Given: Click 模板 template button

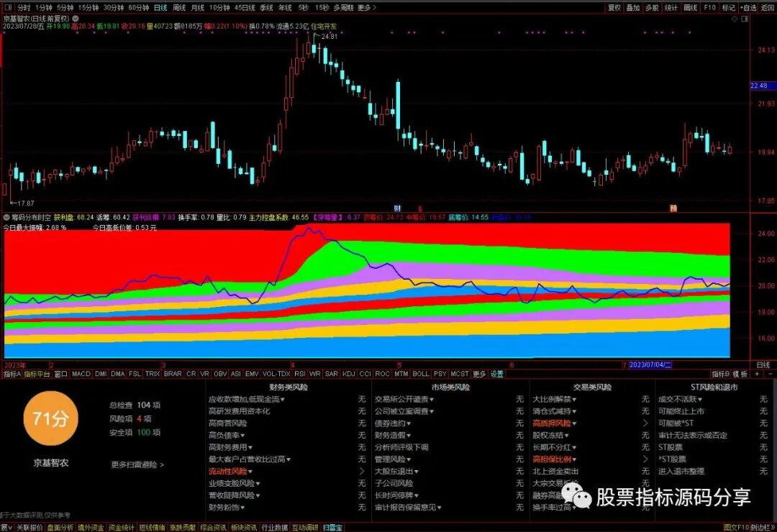Looking at the screenshot, I should pyautogui.click(x=740, y=374).
